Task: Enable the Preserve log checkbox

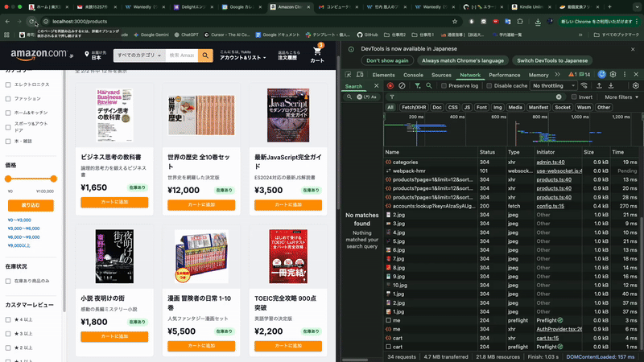Action: tap(443, 86)
